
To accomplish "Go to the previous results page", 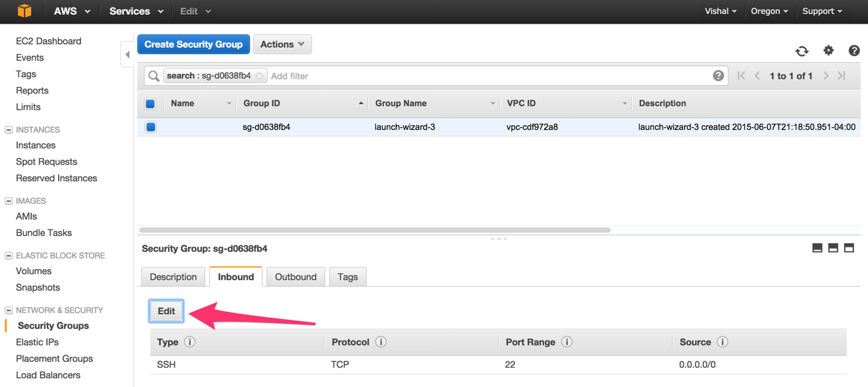I will click(x=757, y=76).
